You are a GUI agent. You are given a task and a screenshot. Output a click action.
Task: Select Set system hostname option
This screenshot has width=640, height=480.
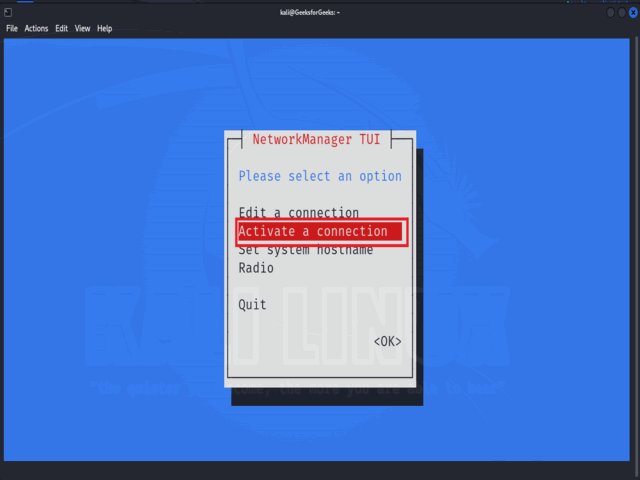[306, 250]
